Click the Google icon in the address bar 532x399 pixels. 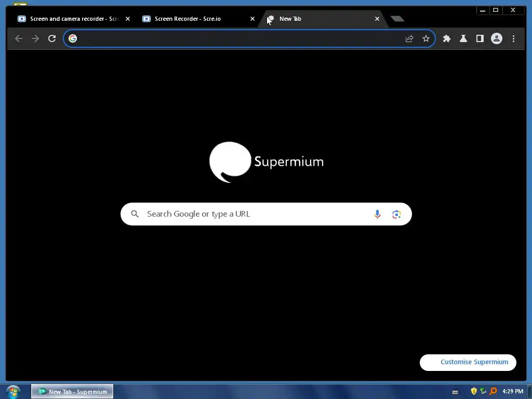pyautogui.click(x=73, y=38)
